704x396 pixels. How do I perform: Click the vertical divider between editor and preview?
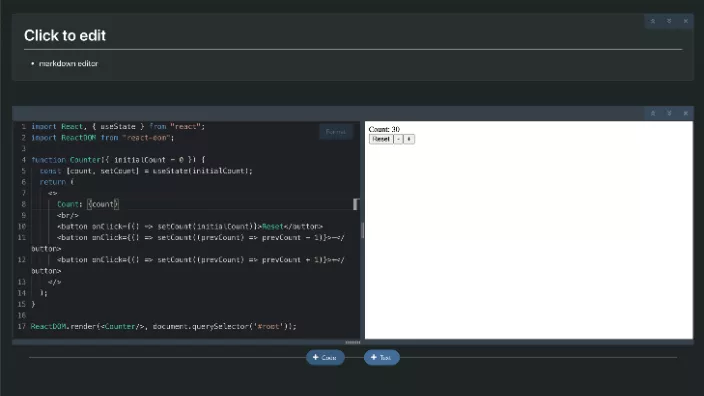click(x=362, y=230)
